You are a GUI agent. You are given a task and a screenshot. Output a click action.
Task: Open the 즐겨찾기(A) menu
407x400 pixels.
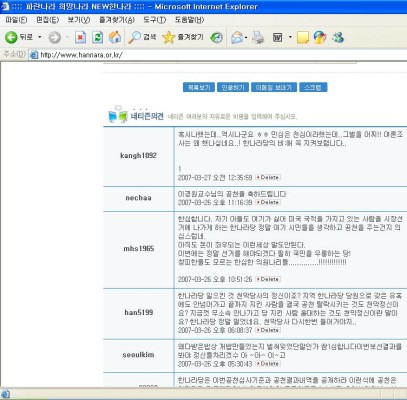click(x=117, y=20)
